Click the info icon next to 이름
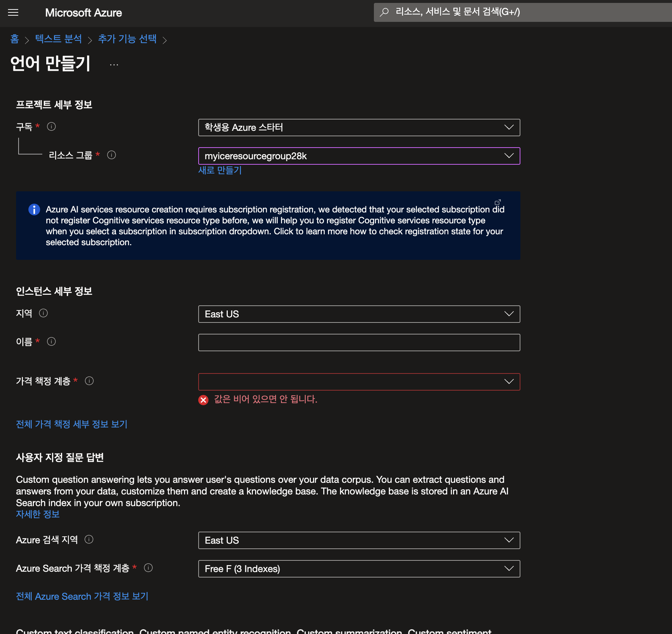 pos(51,341)
